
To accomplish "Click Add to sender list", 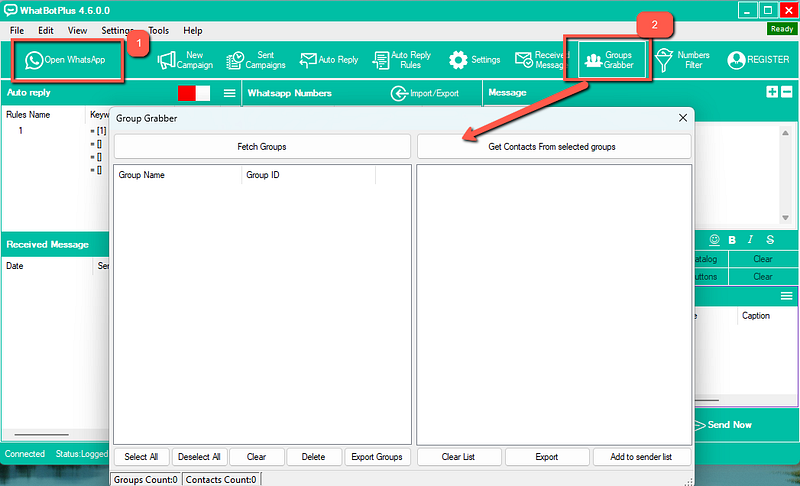I will point(641,457).
